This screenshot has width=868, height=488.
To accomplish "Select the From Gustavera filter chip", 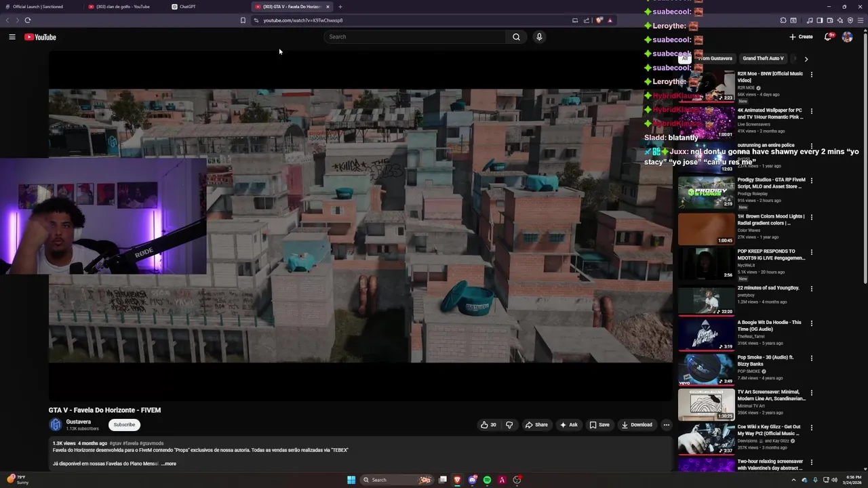I will point(715,59).
